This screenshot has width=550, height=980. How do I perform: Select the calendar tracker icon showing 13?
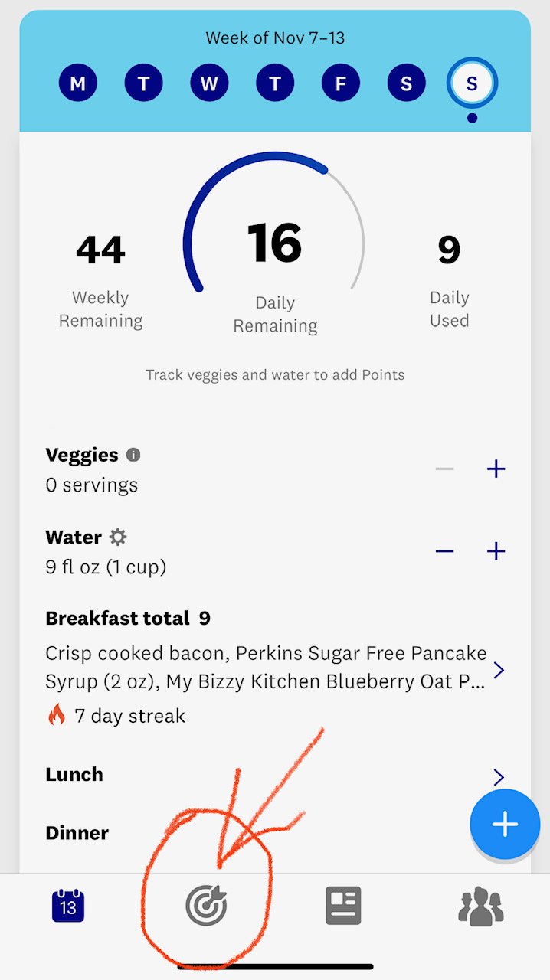68,904
